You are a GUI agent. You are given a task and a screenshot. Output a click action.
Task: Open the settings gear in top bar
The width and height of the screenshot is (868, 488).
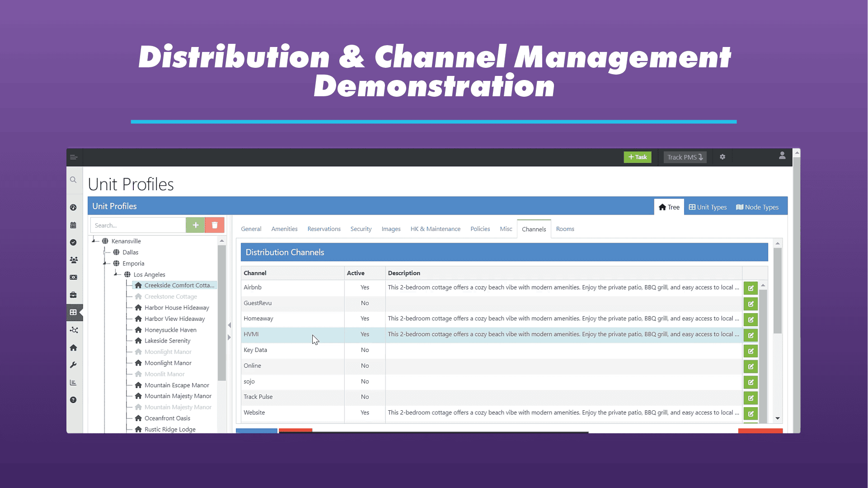point(723,157)
